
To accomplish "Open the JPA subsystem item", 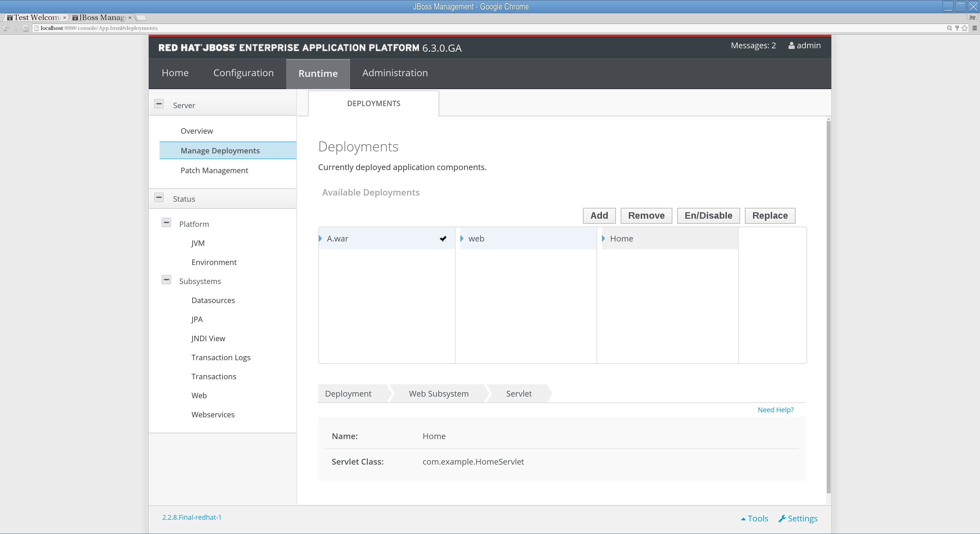I will (197, 319).
